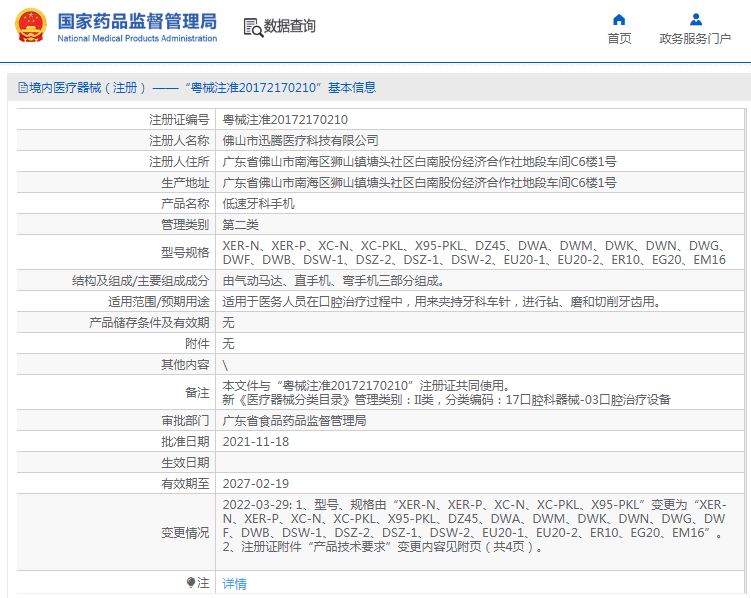The height and width of the screenshot is (598, 751).
Task: Select the 变更情况 change record text
Action: [x=474, y=526]
